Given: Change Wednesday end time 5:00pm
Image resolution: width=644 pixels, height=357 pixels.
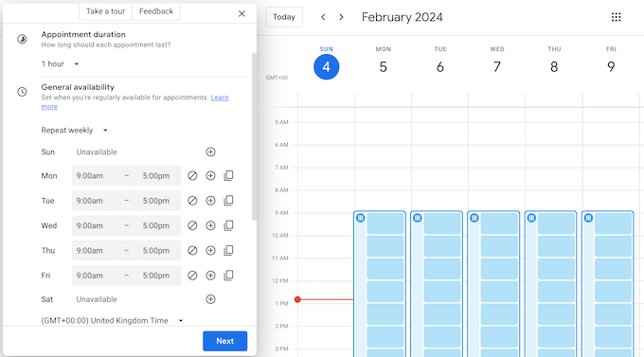Looking at the screenshot, I should tap(159, 225).
